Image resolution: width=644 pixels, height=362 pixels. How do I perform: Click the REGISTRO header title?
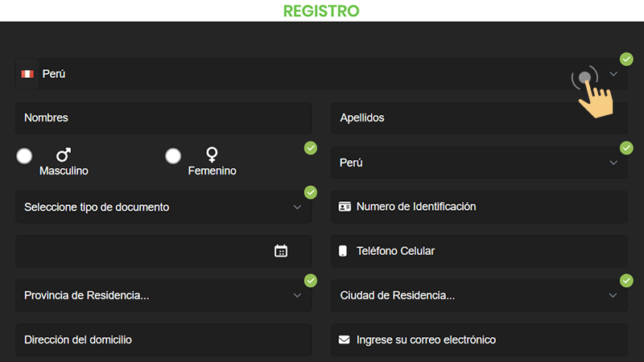[x=321, y=11]
